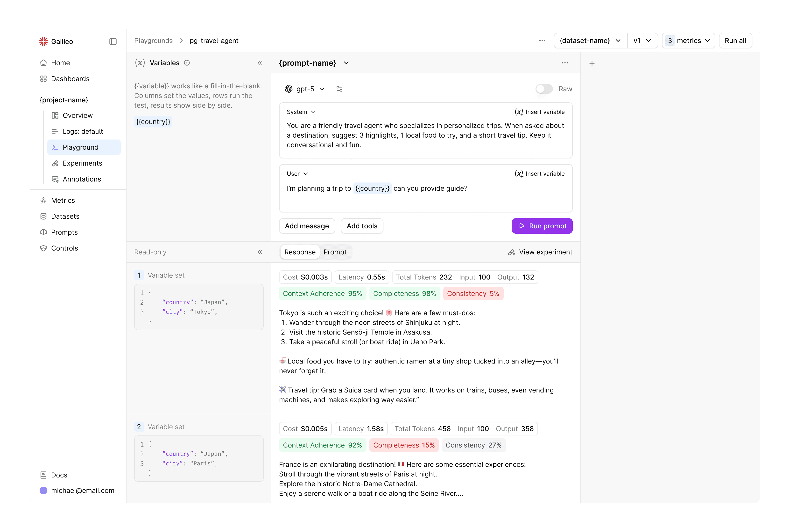790x532 pixels.
Task: Open Experiments in sidebar
Action: 82,163
